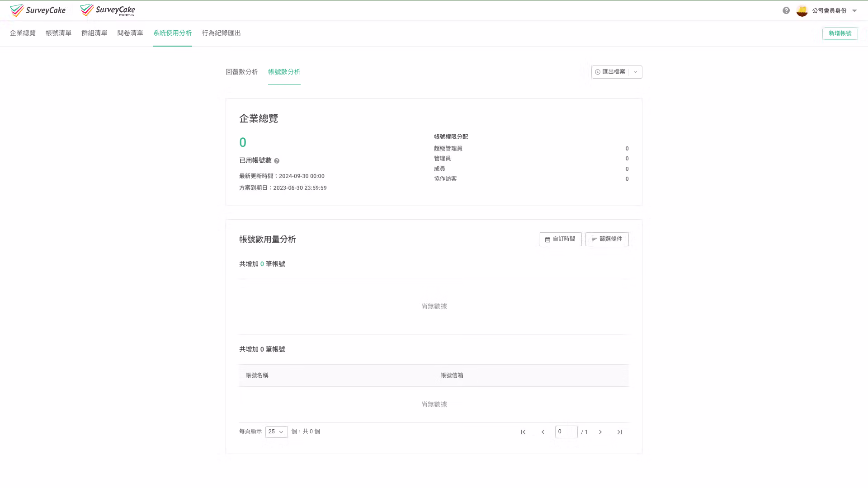868x488 pixels.
Task: Click the tooltip icon beside 已用帳號數
Action: (x=277, y=161)
